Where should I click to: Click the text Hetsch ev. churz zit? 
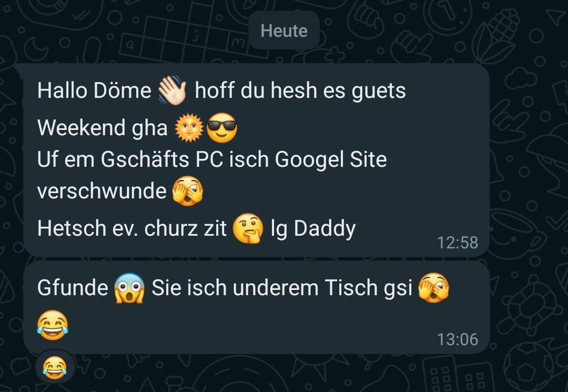click(132, 228)
